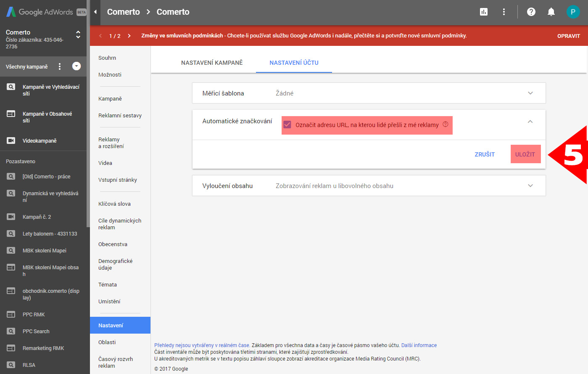This screenshot has height=374, width=588.
Task: Click the Google AdWords logo
Action: point(45,12)
